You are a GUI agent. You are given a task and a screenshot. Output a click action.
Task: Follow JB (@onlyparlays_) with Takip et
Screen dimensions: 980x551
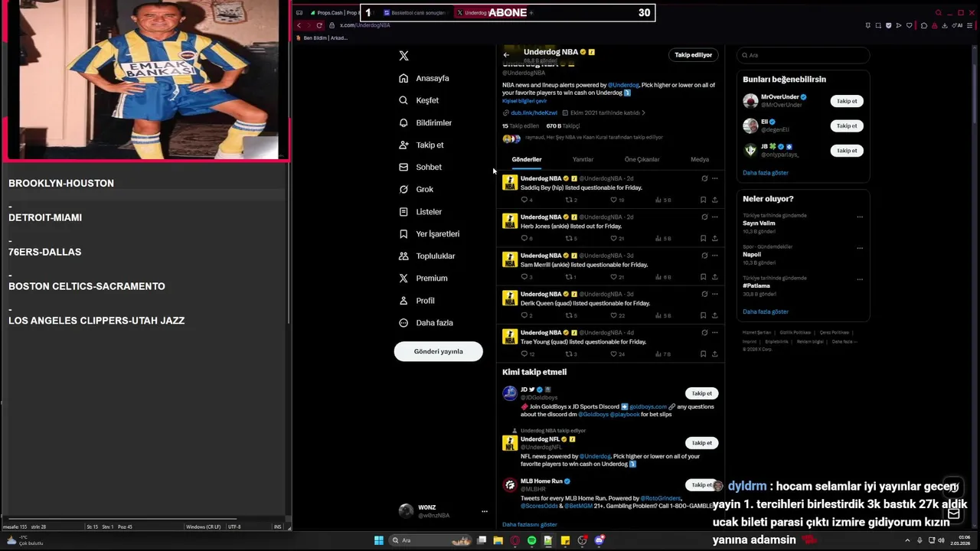(x=847, y=151)
